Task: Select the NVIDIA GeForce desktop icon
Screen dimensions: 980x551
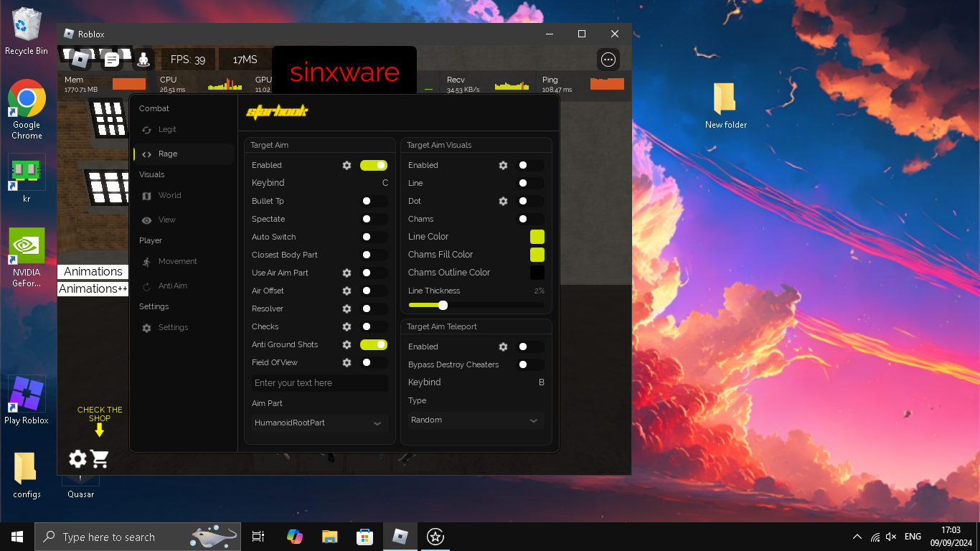Action: tap(27, 258)
